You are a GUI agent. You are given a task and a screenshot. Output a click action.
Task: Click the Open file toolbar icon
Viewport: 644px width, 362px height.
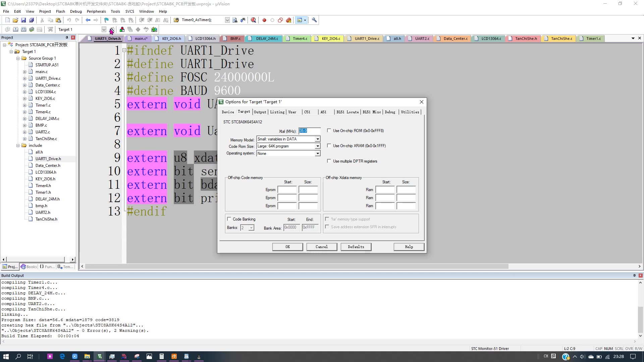(x=15, y=20)
